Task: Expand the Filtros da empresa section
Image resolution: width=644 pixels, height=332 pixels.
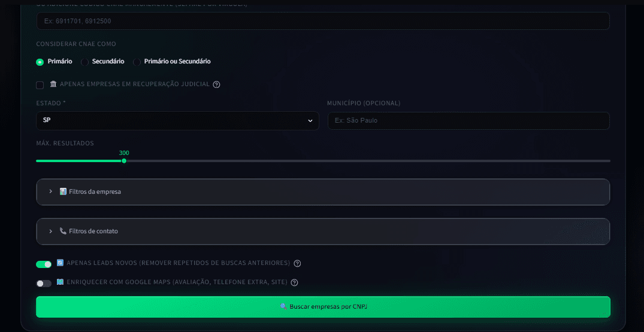Action: tap(323, 192)
